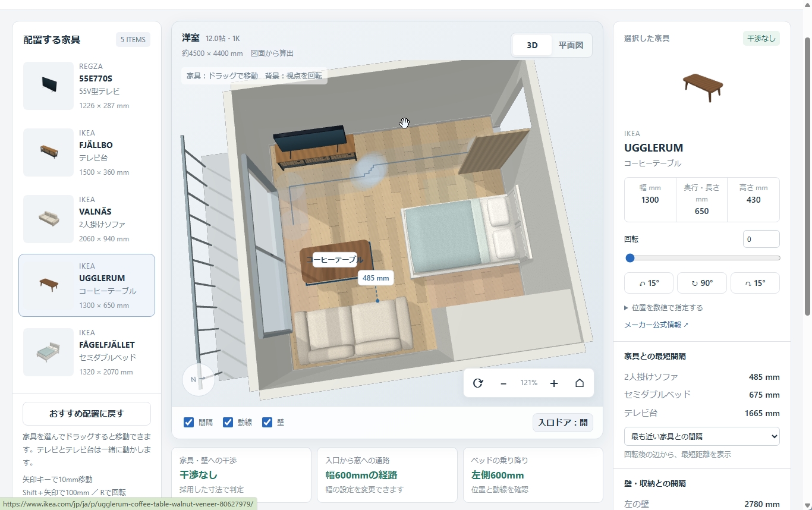
Task: Click the 高さ mm 430 dimension cell
Action: point(754,200)
